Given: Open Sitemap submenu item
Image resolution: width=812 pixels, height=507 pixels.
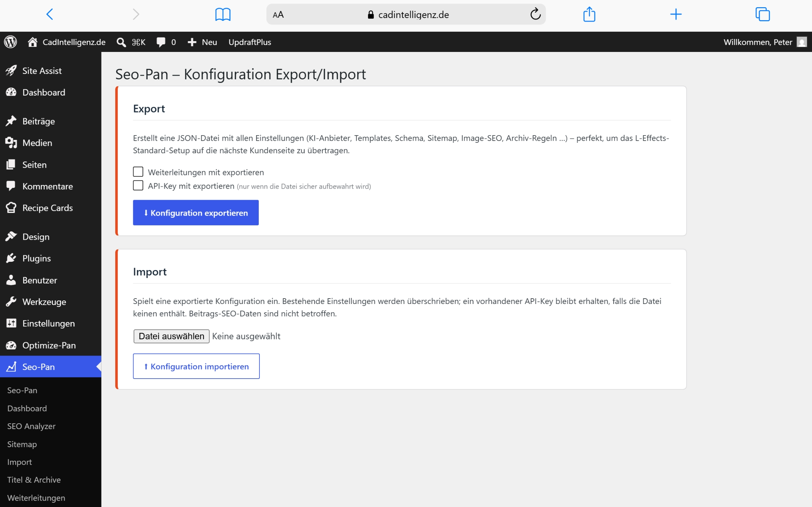Looking at the screenshot, I should (22, 444).
